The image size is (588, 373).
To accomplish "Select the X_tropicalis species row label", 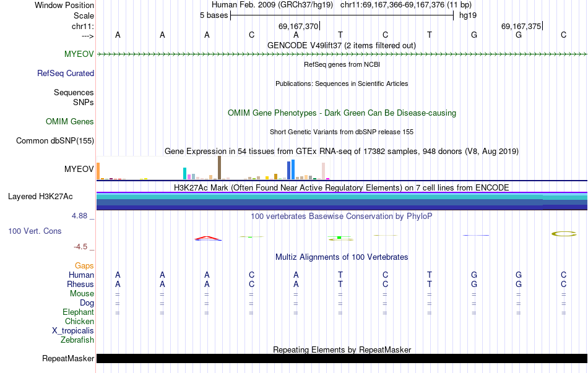I will tap(73, 331).
